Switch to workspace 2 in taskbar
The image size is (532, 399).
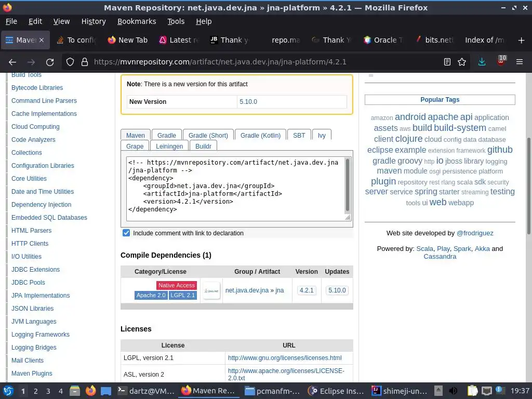pyautogui.click(x=36, y=391)
